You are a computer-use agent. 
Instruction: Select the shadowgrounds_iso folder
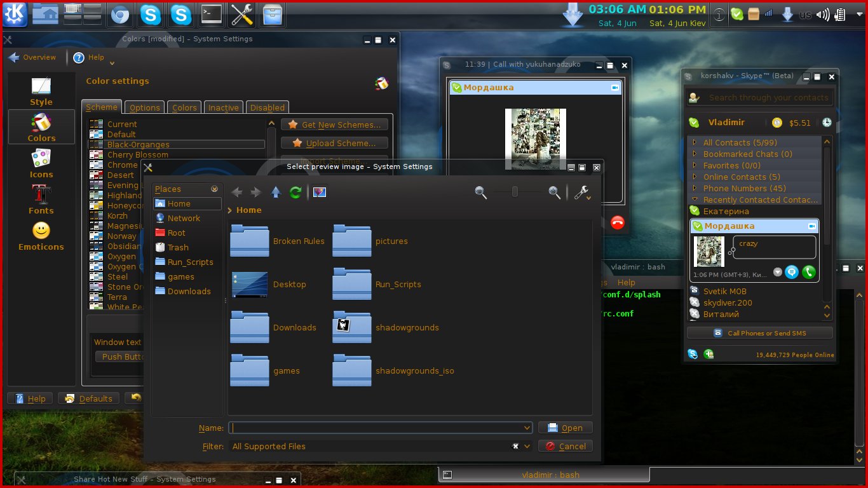click(394, 370)
